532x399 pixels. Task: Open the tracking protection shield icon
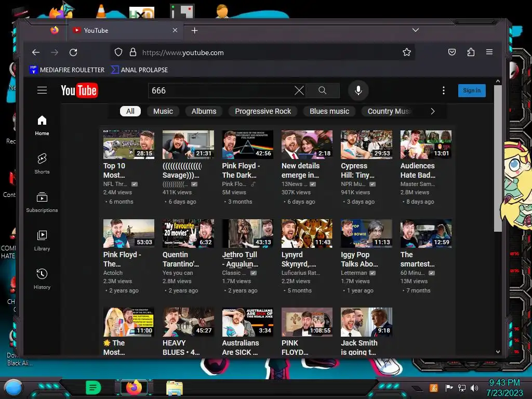click(118, 52)
